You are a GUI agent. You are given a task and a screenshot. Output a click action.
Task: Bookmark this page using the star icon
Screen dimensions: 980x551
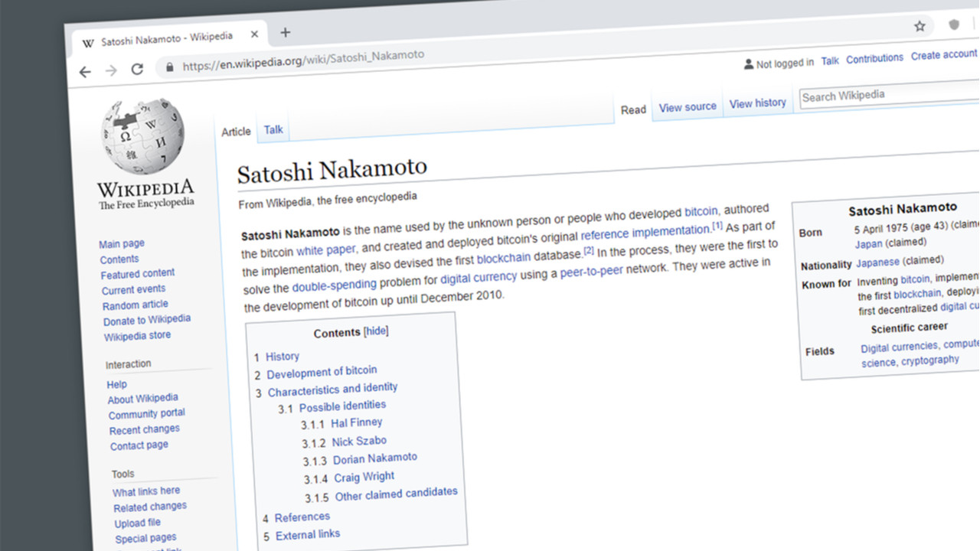918,25
